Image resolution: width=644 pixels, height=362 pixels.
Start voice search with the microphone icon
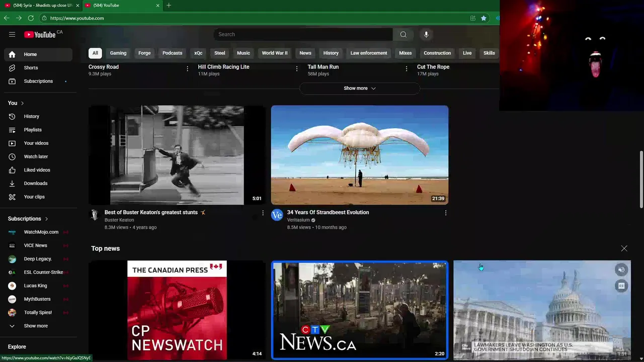pyautogui.click(x=426, y=34)
